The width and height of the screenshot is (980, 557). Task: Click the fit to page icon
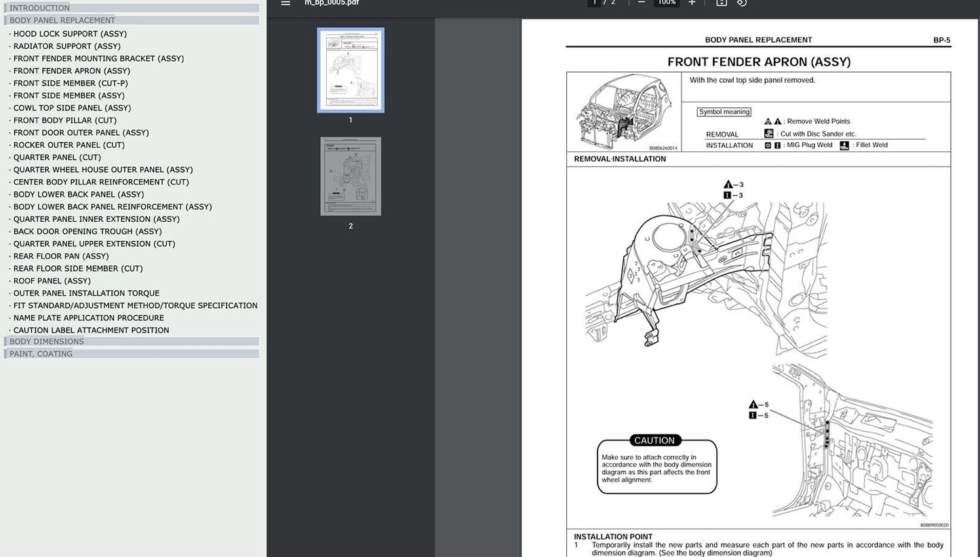point(722,3)
